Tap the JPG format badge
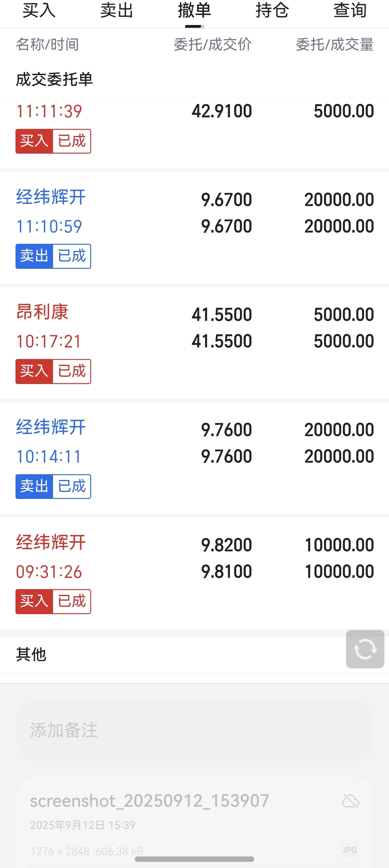This screenshot has width=389, height=868. pos(350,850)
